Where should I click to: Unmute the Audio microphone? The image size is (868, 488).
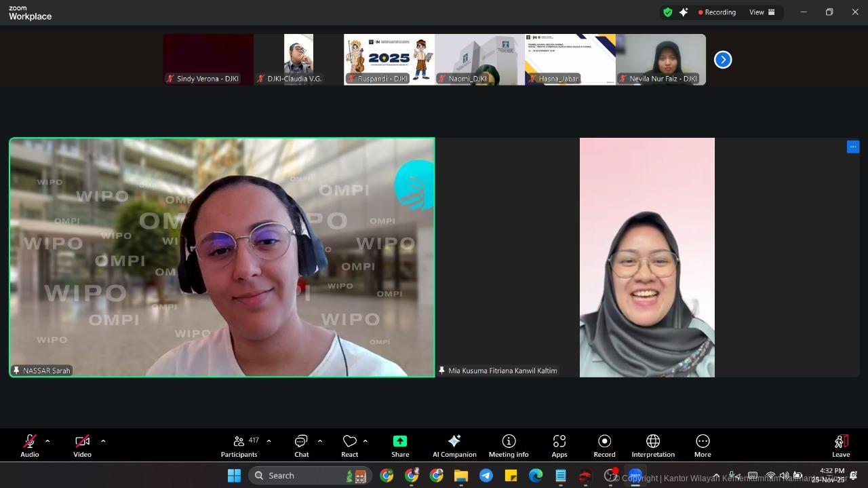[x=30, y=445]
